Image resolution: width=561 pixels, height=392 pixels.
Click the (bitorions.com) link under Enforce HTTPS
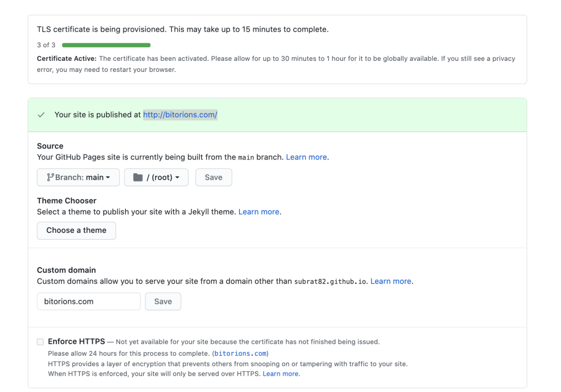pyautogui.click(x=240, y=354)
